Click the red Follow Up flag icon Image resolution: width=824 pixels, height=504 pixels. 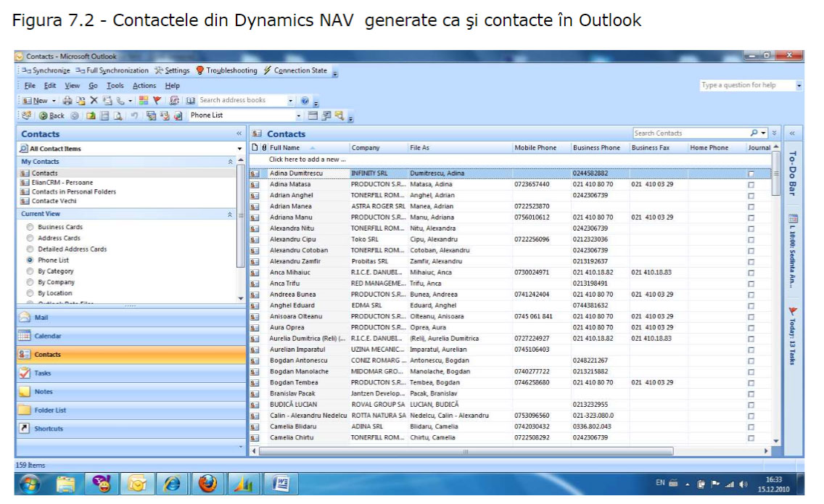click(x=156, y=101)
